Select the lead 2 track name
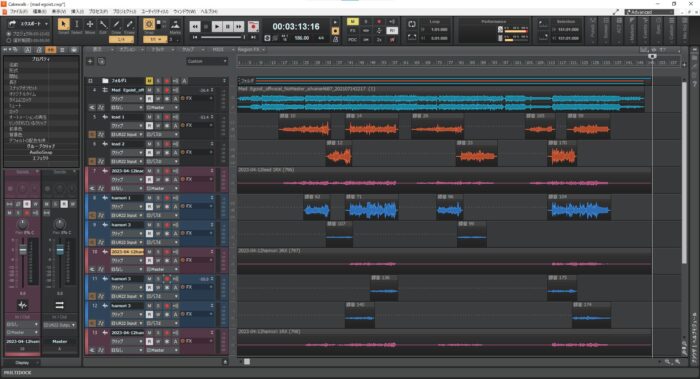The height and width of the screenshot is (379, 700). pyautogui.click(x=127, y=144)
